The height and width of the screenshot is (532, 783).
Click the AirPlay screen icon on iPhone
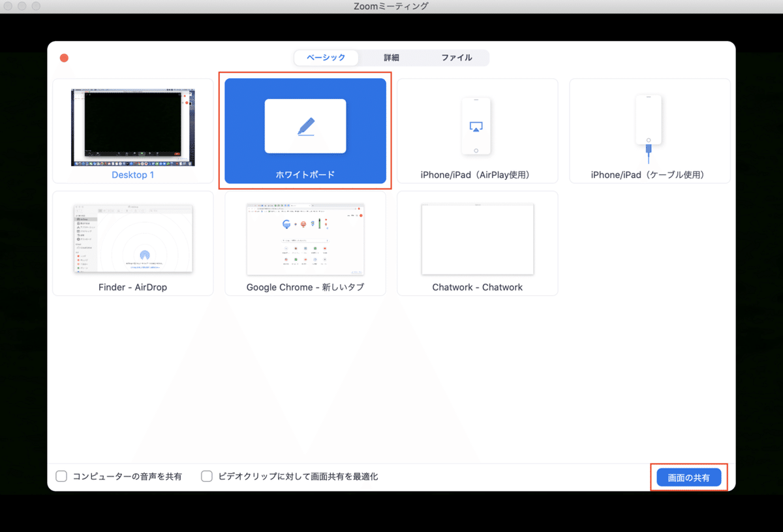coord(477,125)
